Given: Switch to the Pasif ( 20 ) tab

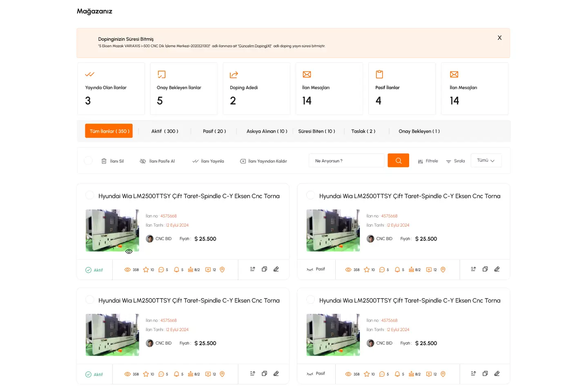Looking at the screenshot, I should tap(214, 131).
